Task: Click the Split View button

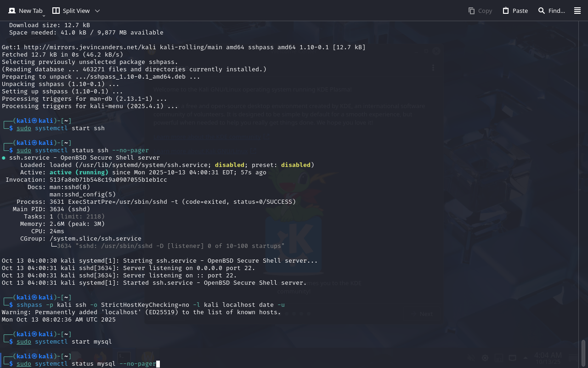Action: click(71, 11)
